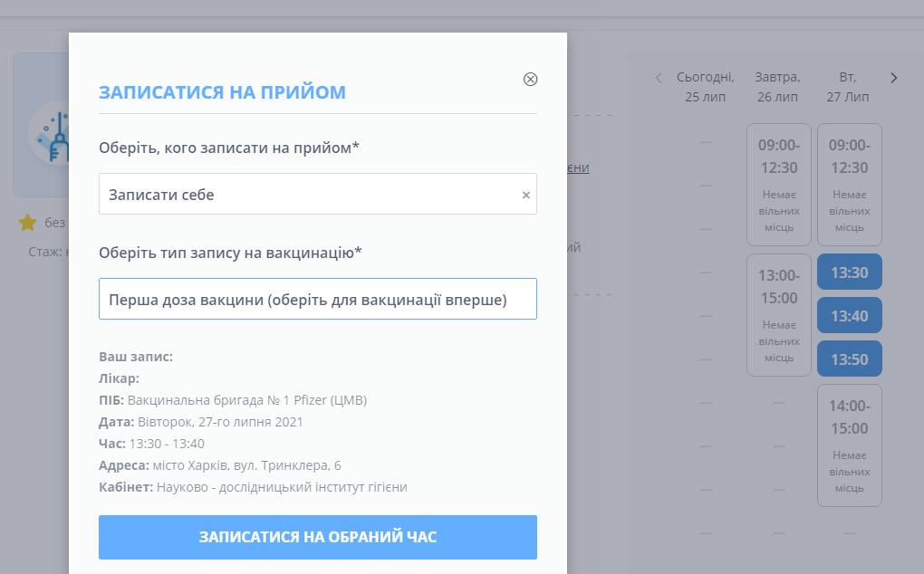
Task: Select the 'Сьогодні, 25 лип' column header
Action: pyautogui.click(x=706, y=87)
